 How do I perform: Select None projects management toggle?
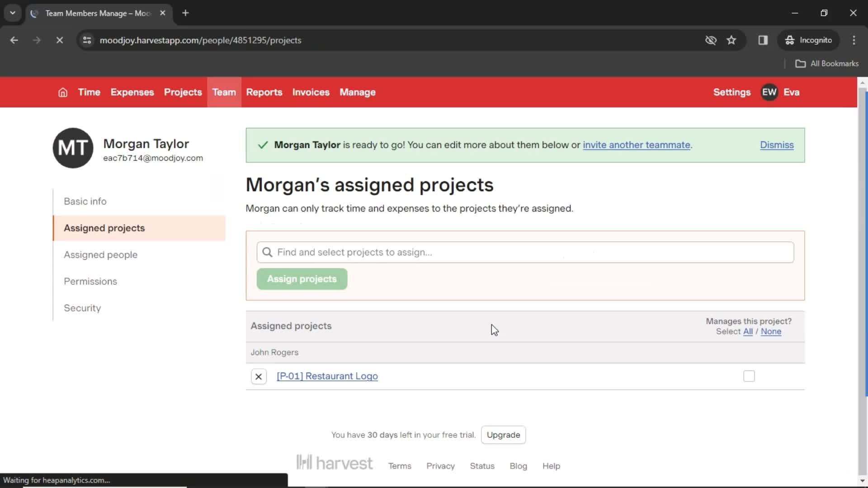771,331
